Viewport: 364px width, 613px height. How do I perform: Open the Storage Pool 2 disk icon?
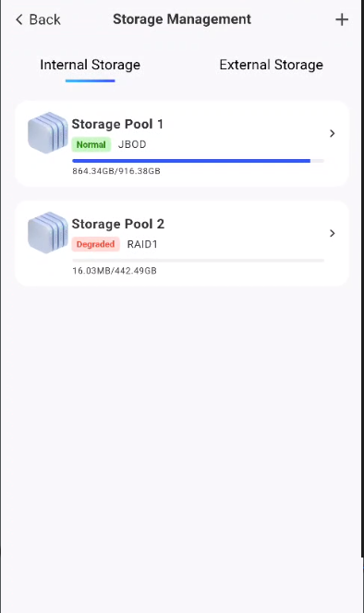coord(47,233)
